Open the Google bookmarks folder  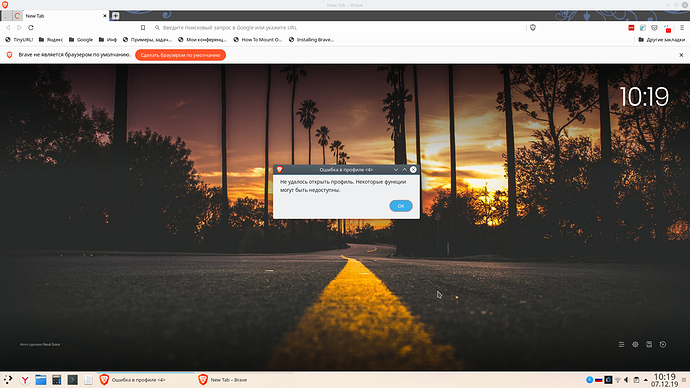pos(81,40)
